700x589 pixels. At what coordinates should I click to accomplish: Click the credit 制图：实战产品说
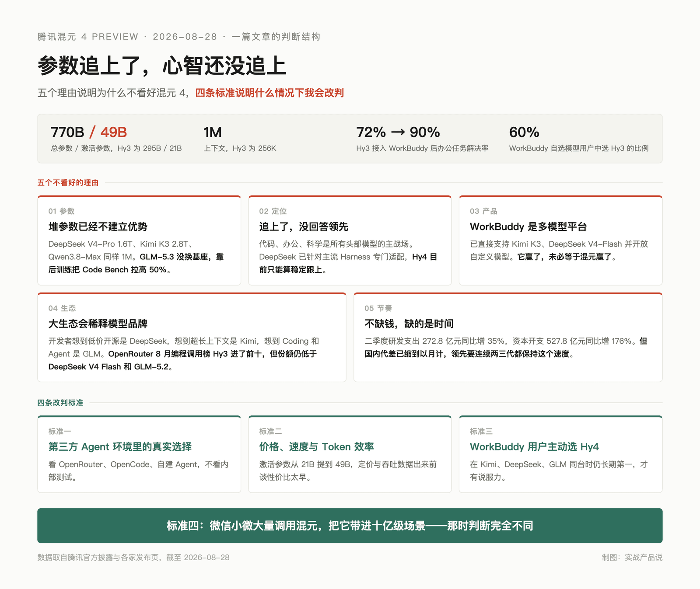pyautogui.click(x=632, y=558)
